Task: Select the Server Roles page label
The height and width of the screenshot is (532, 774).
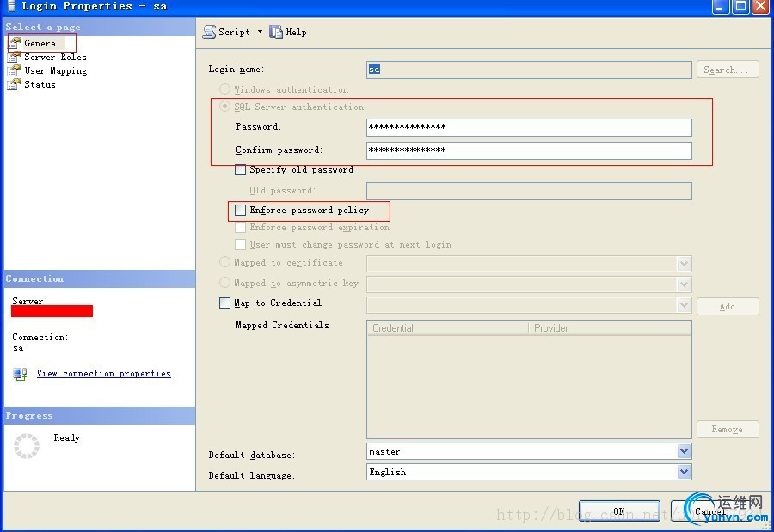Action: click(55, 57)
